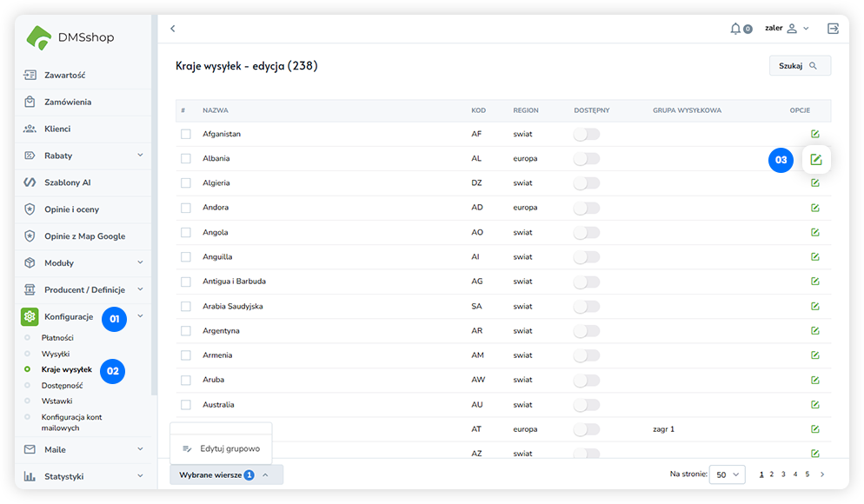Enable the Dostępny toggle for Andora

(587, 208)
